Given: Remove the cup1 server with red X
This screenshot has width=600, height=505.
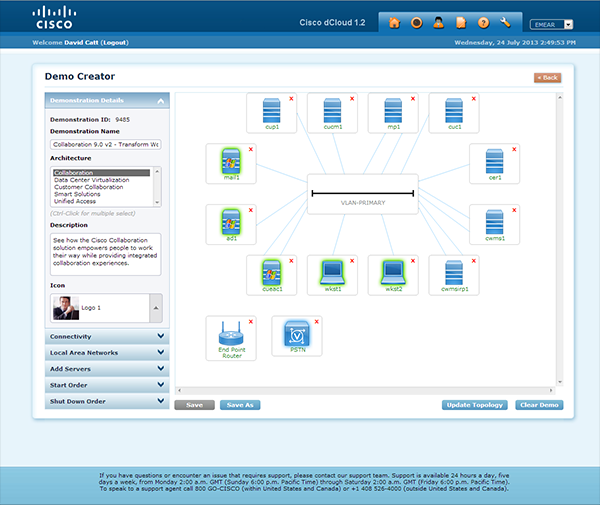Looking at the screenshot, I should click(291, 99).
